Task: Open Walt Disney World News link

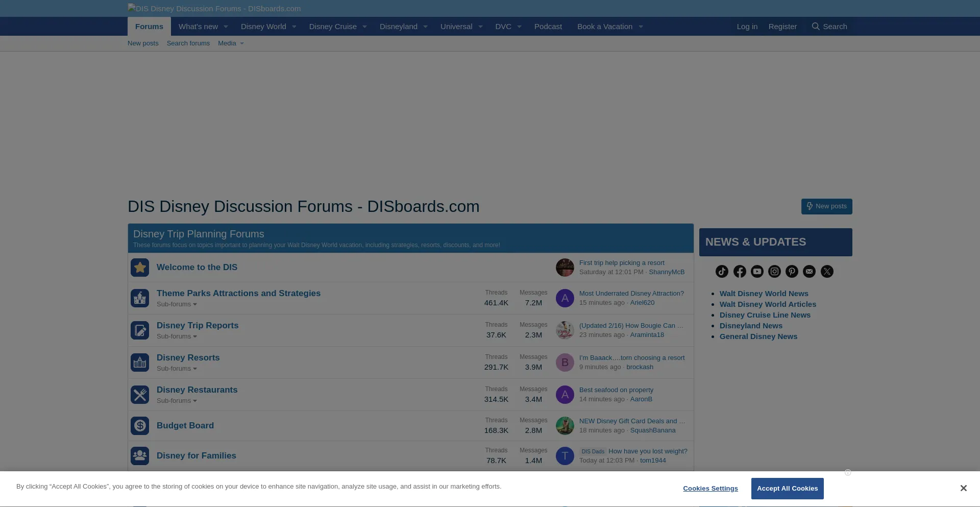Action: click(764, 294)
